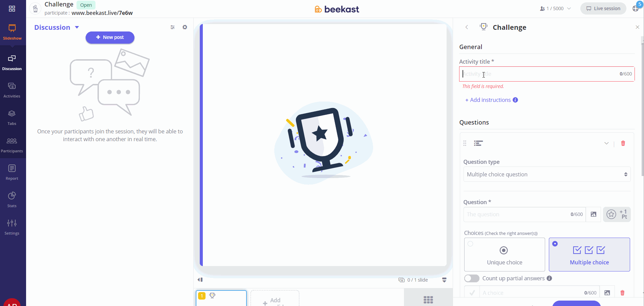Open the Activities sidebar icon

[12, 90]
